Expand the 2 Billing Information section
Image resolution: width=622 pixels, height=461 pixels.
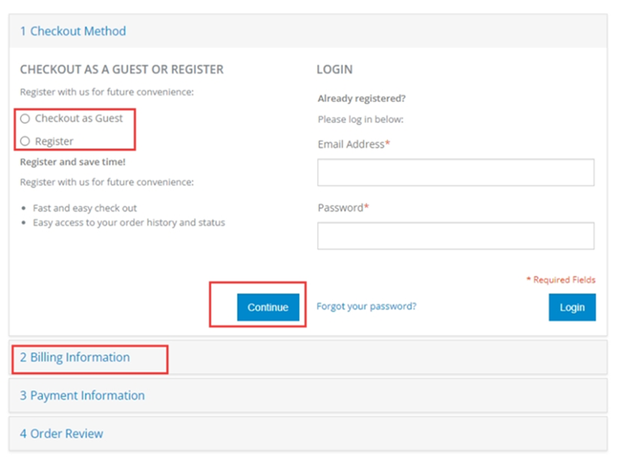pos(75,357)
